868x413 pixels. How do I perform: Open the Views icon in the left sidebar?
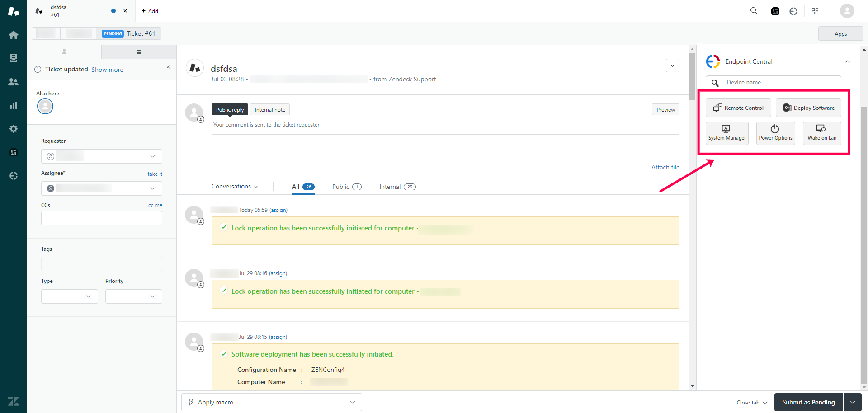(x=14, y=58)
